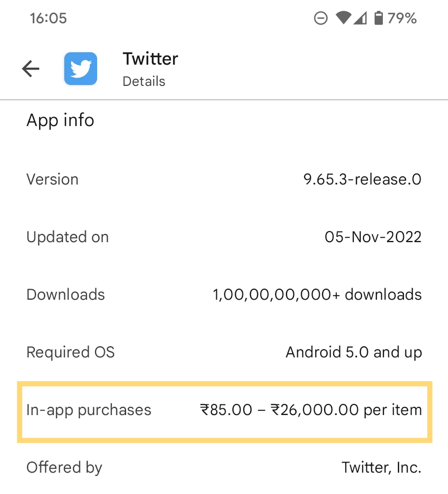Tap the back arrow icon
The image size is (448, 494).
click(x=31, y=69)
